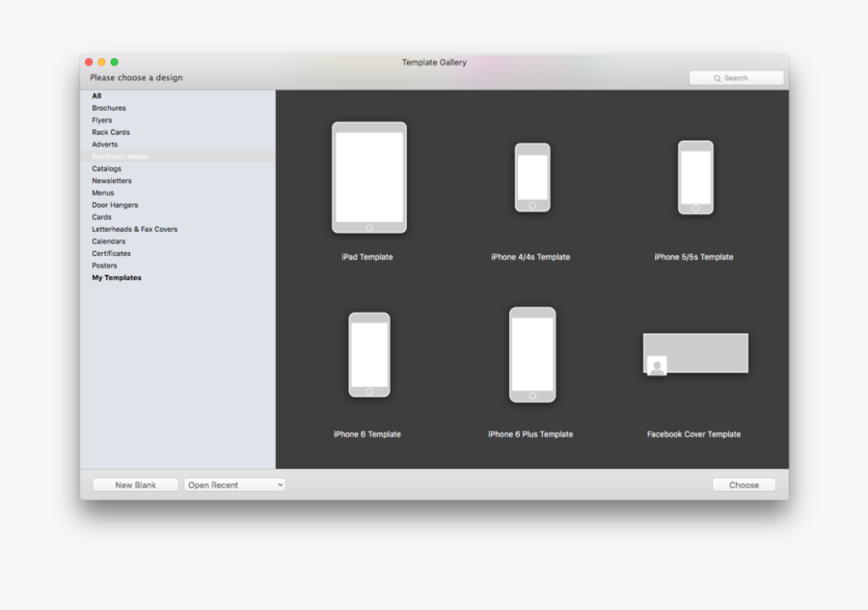Select the iPhone 5/5s Template thumbnail
The width and height of the screenshot is (868, 610).
[695, 178]
